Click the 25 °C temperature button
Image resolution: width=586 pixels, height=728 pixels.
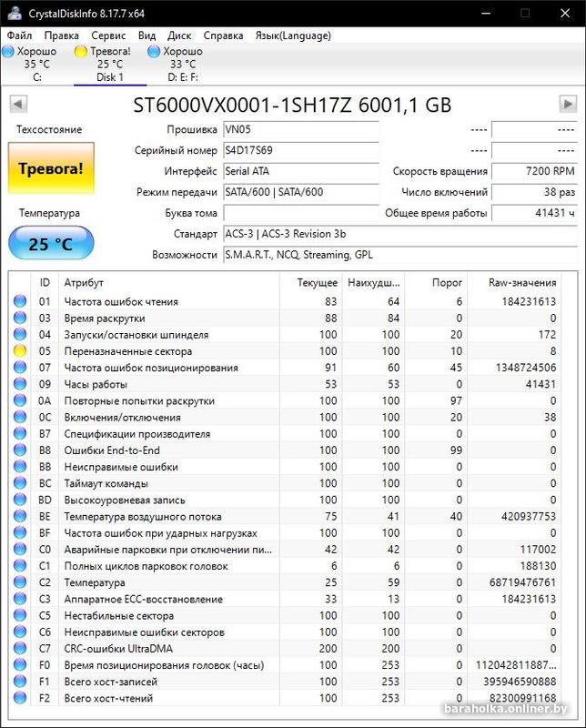point(51,243)
